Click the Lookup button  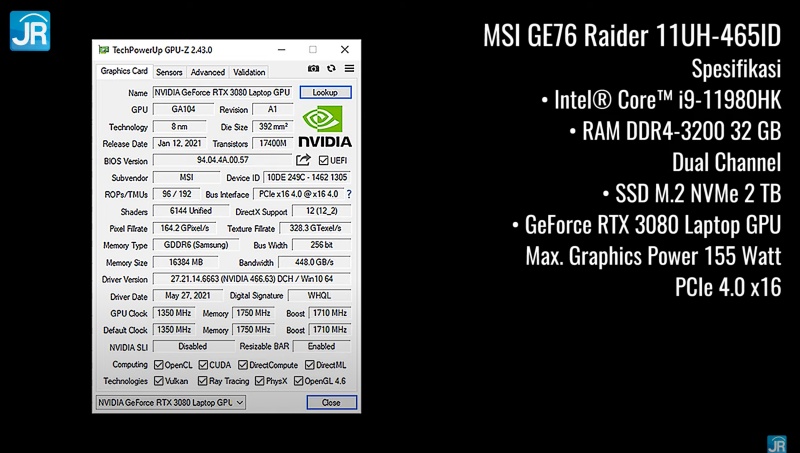pos(326,92)
